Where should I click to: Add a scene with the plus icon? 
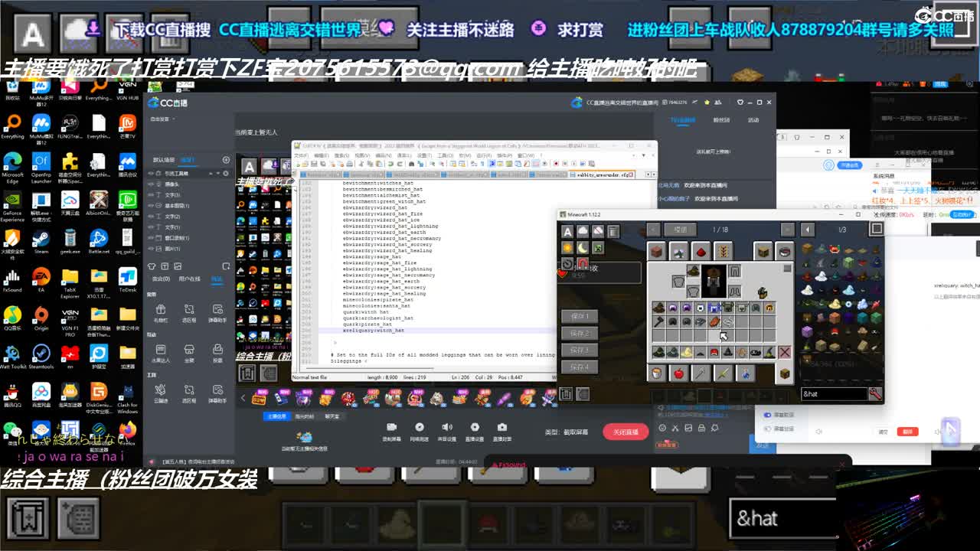point(226,160)
